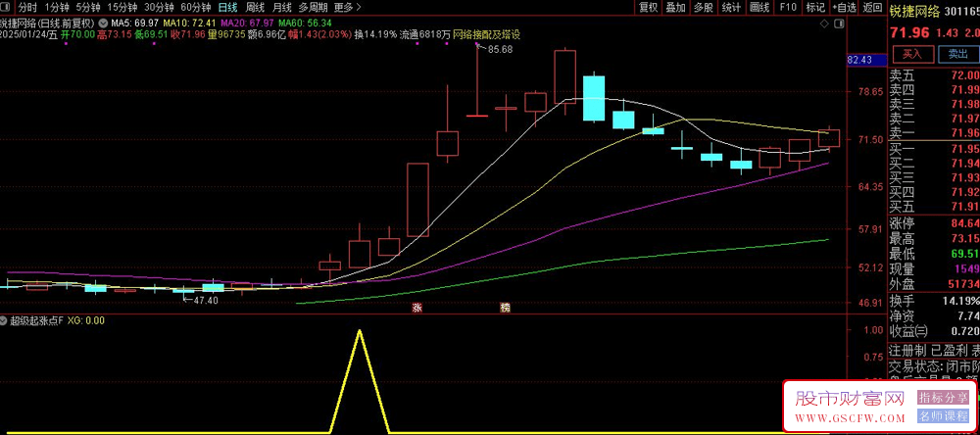This screenshot has width=980, height=435.
Task: Click the 注册制 label
Action: 907,351
